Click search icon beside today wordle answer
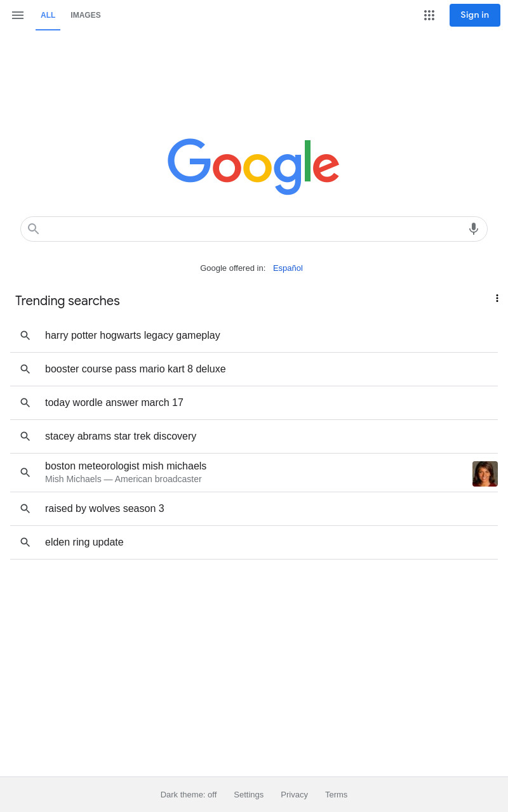The height and width of the screenshot is (812, 508). (25, 403)
